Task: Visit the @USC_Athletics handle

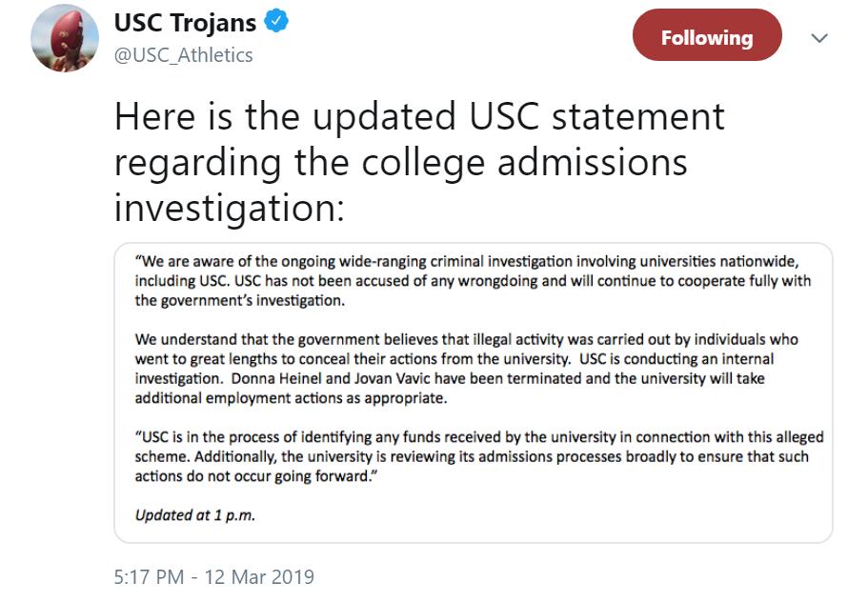Action: click(183, 55)
